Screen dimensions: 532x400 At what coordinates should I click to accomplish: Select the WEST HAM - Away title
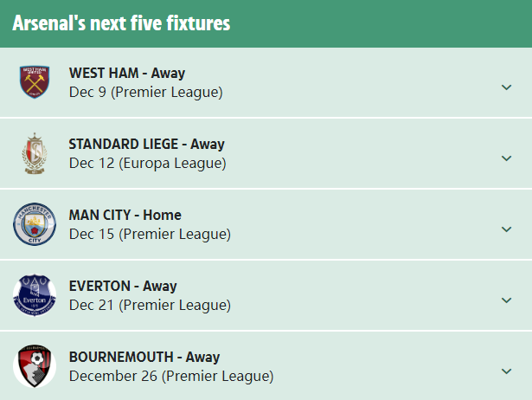[x=127, y=73]
